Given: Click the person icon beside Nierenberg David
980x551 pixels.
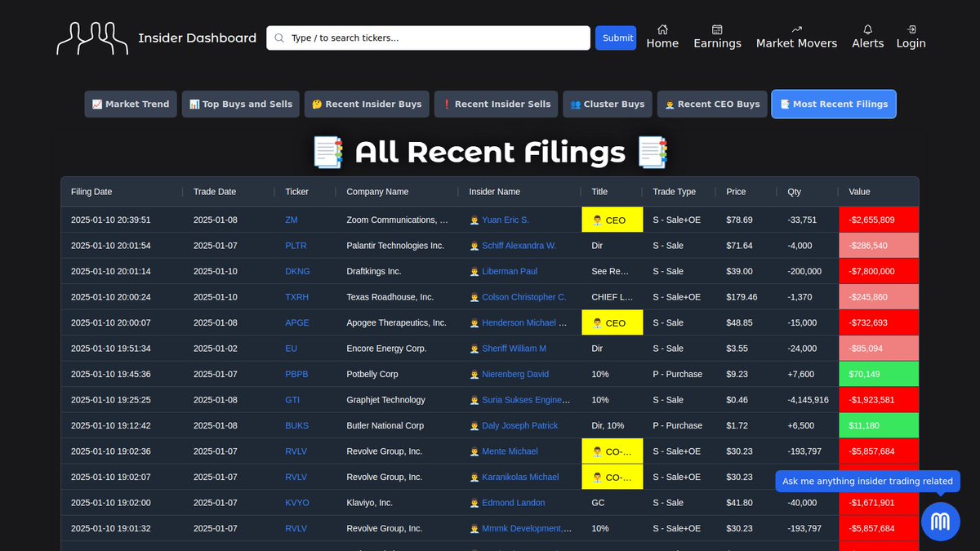Looking at the screenshot, I should point(474,375).
